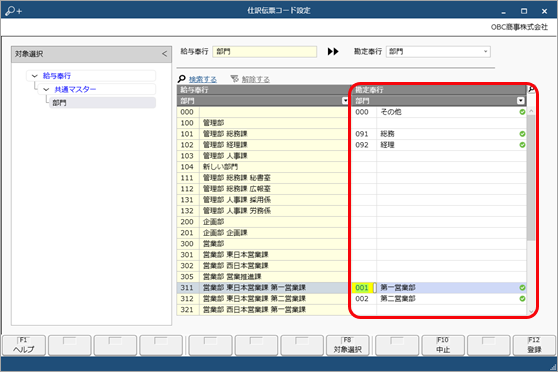
Task: Open the 勘定奉行 部門 column filter dropdown
Action: pyautogui.click(x=521, y=101)
